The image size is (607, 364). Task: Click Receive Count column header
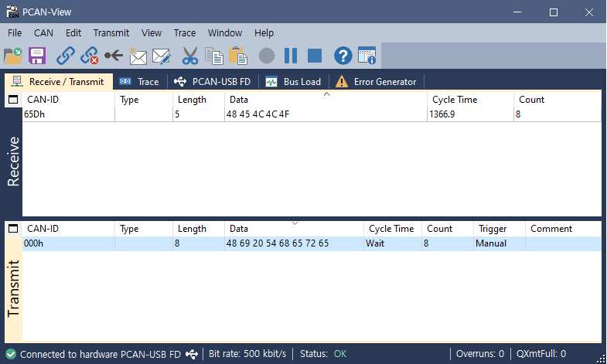tap(558, 100)
